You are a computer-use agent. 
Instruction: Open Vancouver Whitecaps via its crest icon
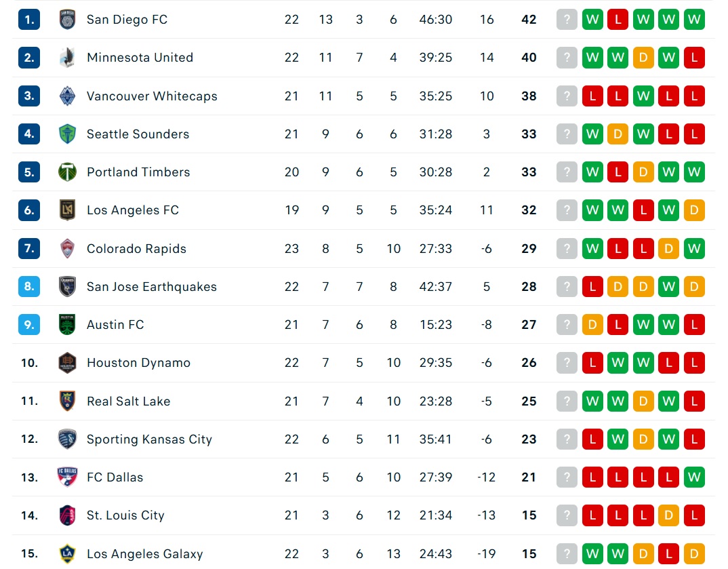coord(67,96)
